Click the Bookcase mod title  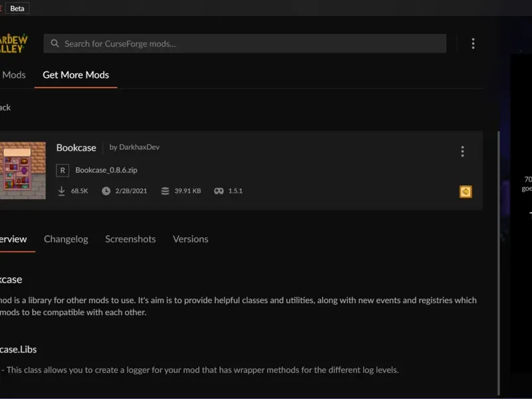[76, 148]
